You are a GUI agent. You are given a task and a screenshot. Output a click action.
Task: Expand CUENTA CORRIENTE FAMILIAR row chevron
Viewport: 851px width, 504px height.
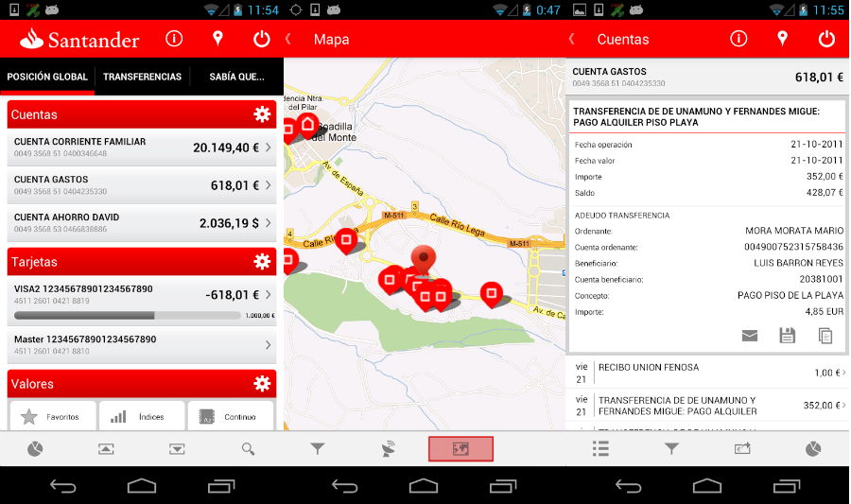coord(269,148)
